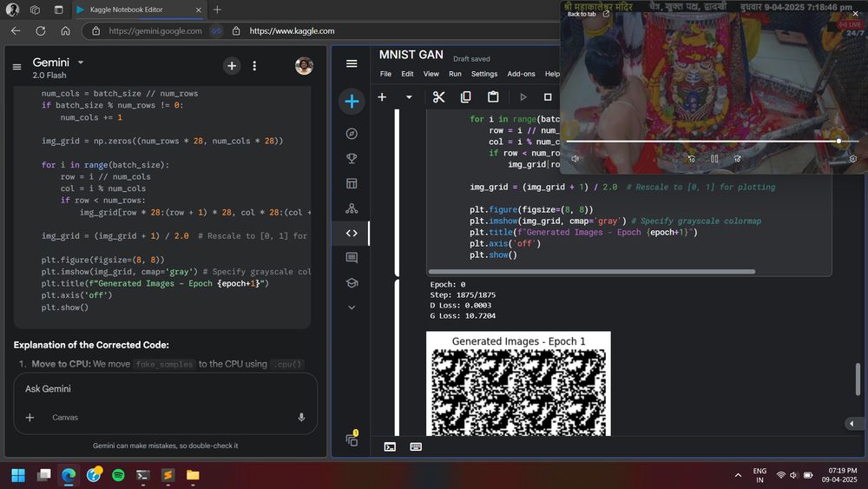
Task: Close the Kaggle Notebook Editor tab
Action: click(198, 10)
